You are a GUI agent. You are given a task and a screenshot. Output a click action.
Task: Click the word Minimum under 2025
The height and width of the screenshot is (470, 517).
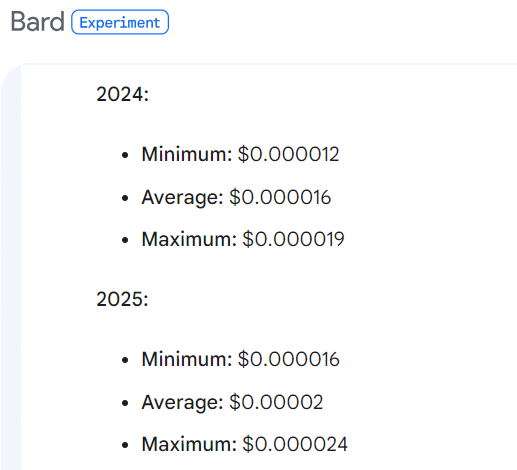[184, 359]
